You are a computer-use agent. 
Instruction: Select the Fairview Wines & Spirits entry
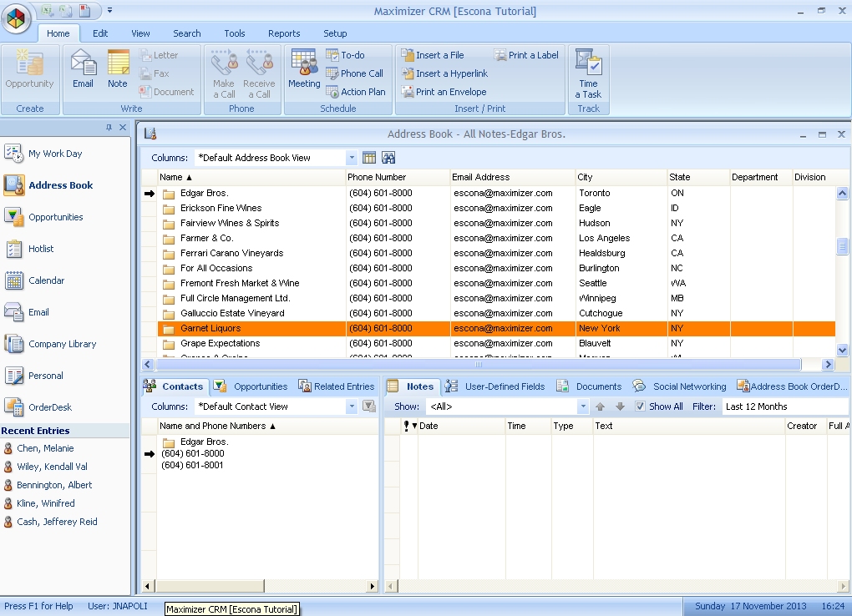point(230,223)
